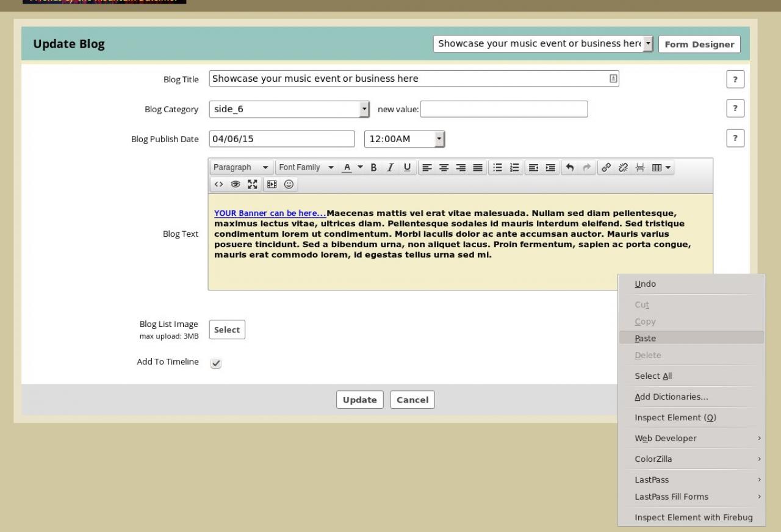Click into the Blog Title field
This screenshot has width=781, height=532.
409,79
